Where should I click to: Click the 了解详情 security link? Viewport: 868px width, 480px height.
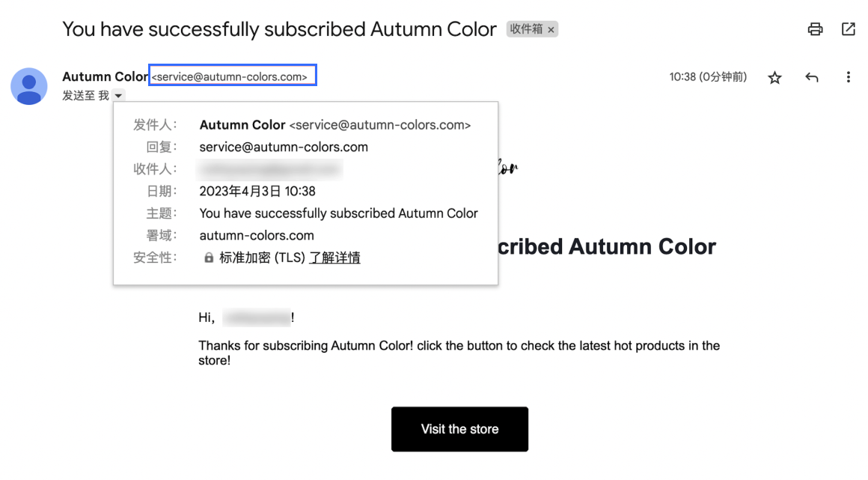click(x=335, y=258)
